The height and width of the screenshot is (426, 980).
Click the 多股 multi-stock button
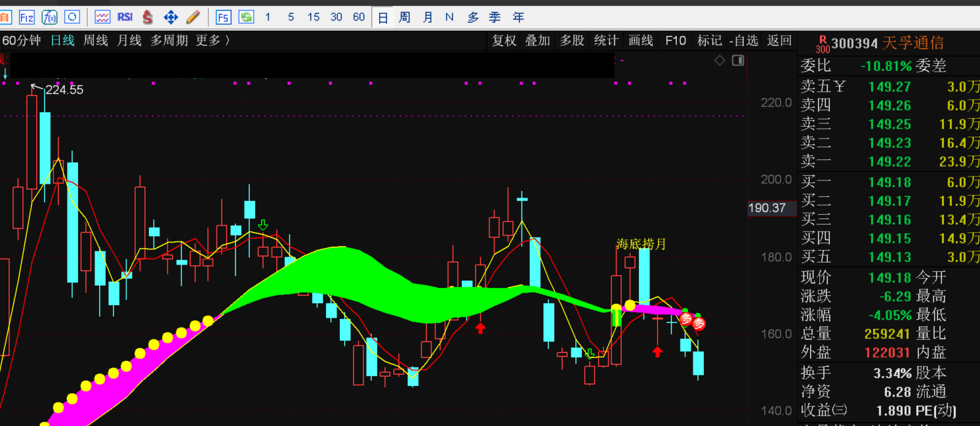click(572, 41)
